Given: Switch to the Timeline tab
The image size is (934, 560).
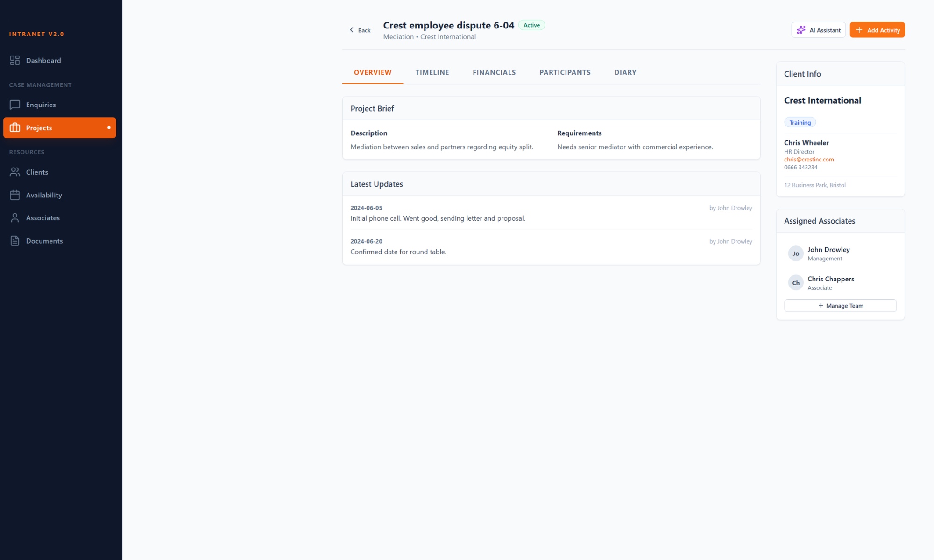Looking at the screenshot, I should coord(432,72).
